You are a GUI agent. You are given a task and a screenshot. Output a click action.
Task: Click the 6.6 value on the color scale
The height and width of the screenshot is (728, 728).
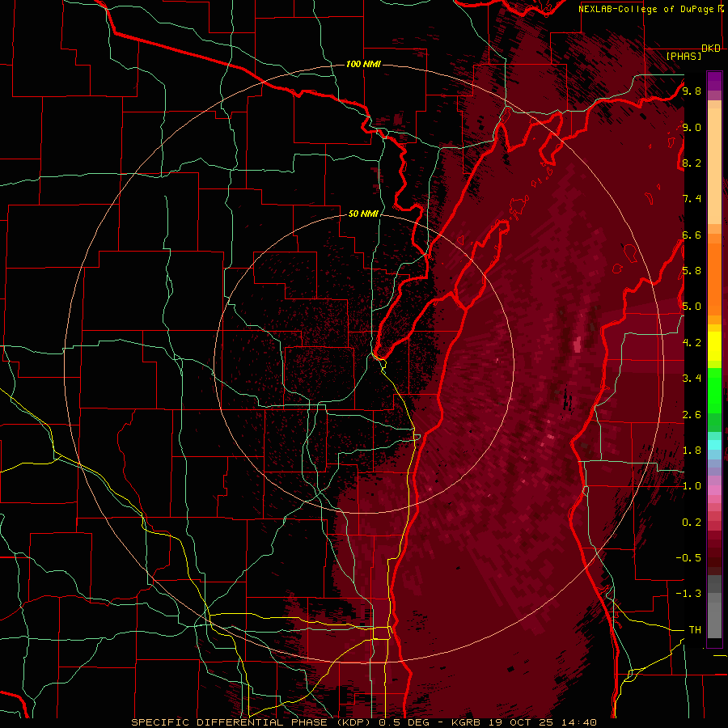(x=692, y=235)
